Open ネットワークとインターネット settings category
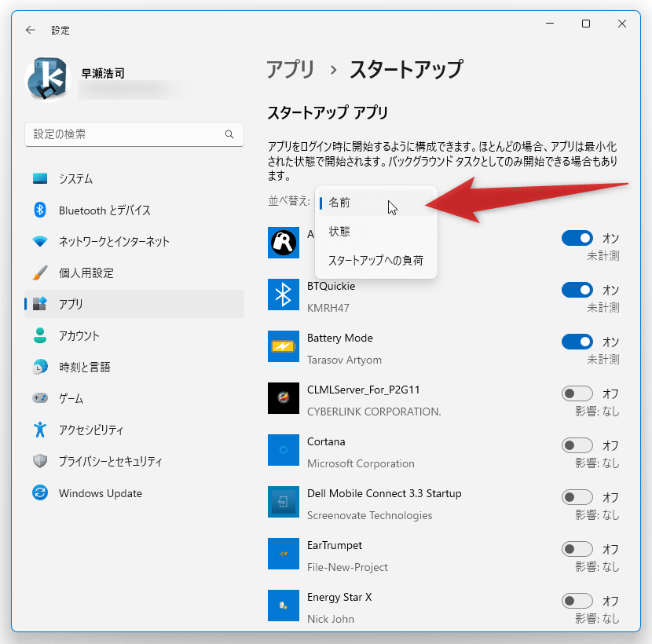Viewport: 652px width, 644px height. click(x=134, y=242)
